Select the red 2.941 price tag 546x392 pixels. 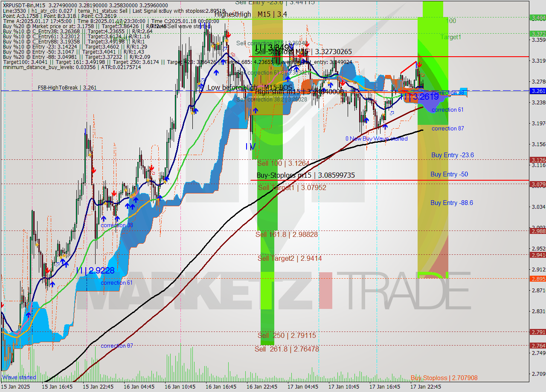537,255
